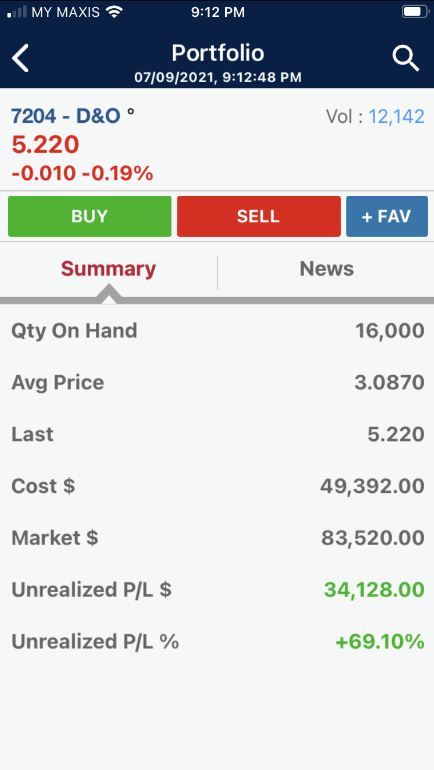The width and height of the screenshot is (434, 770).
Task: Tap the Portfolio title header
Action: pyautogui.click(x=217, y=53)
